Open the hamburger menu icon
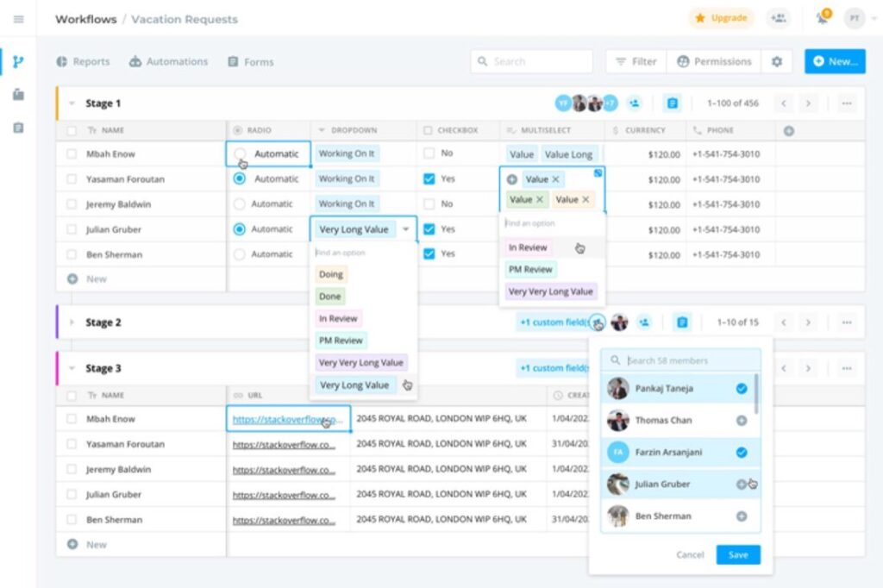Screen dimensions: 883x588 (19, 19)
